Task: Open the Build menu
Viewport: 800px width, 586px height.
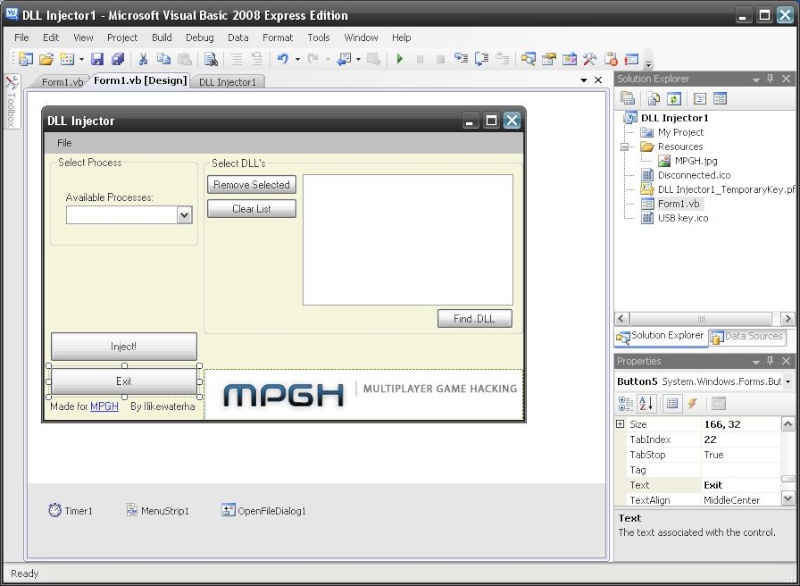Action: [162, 37]
